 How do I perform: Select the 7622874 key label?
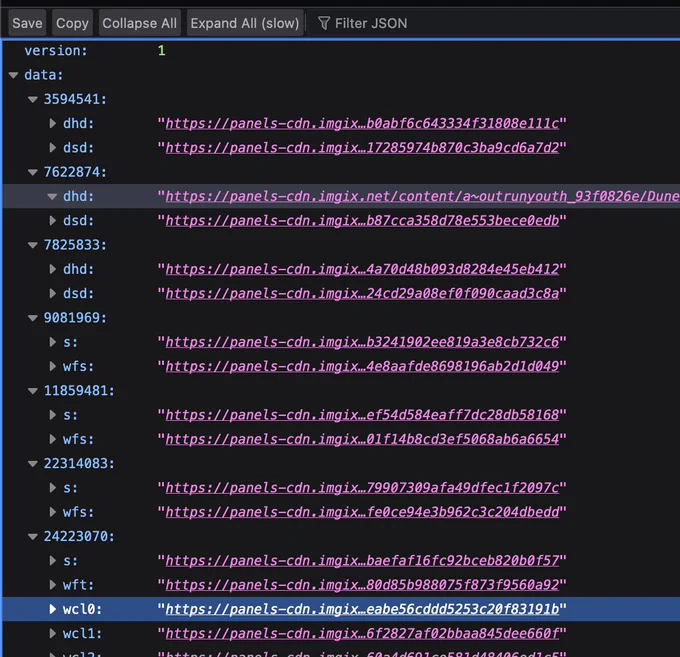coord(75,173)
